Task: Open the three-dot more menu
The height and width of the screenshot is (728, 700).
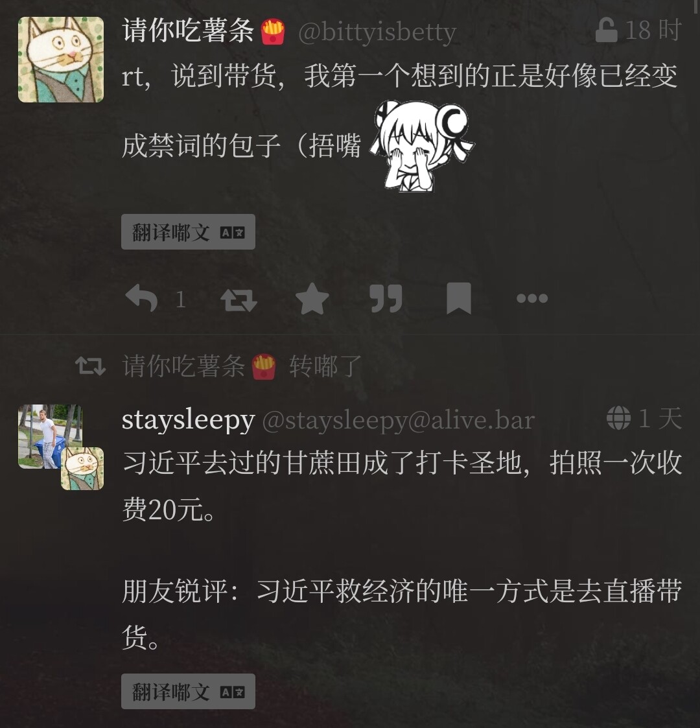Action: pos(532,299)
